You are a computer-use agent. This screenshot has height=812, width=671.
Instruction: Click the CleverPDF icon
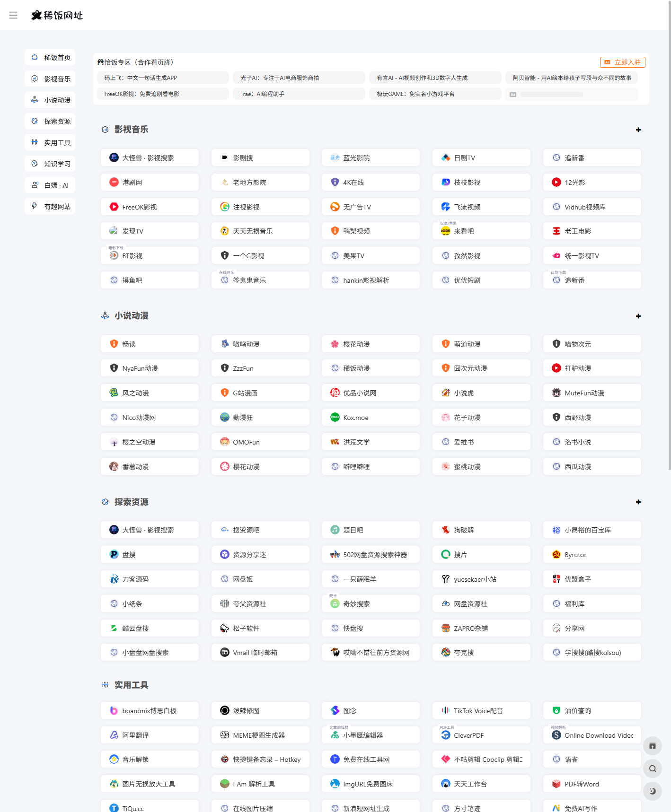[446, 735]
